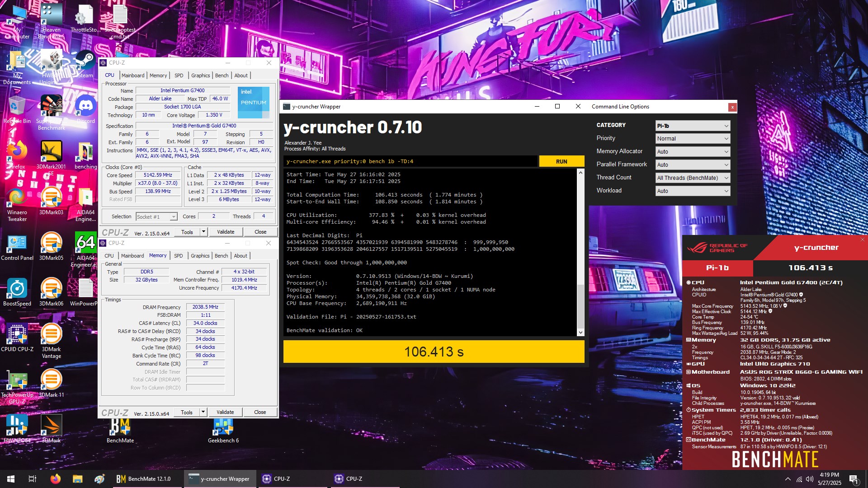Click the 106.413 s result banner
The height and width of the screenshot is (488, 868).
click(x=434, y=352)
